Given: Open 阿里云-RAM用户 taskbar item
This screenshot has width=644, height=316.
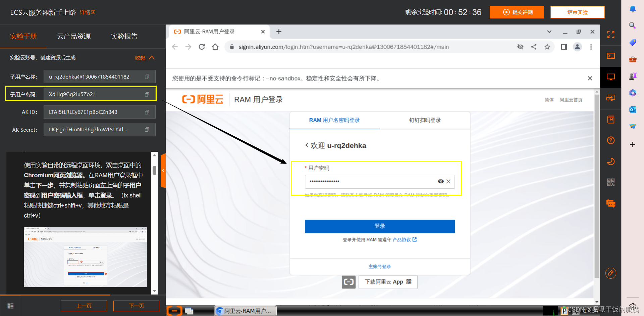Looking at the screenshot, I should click(x=245, y=311).
